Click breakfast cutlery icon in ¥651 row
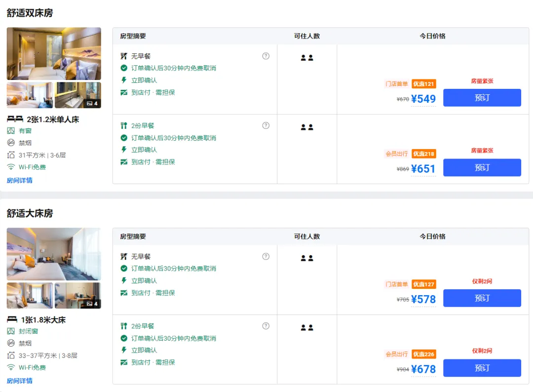 (x=124, y=126)
